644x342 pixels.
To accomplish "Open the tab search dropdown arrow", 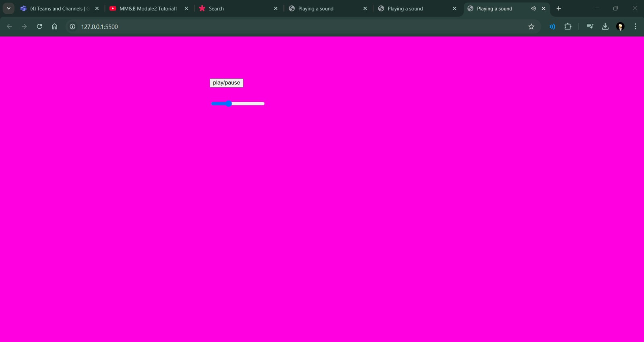I will point(8,8).
